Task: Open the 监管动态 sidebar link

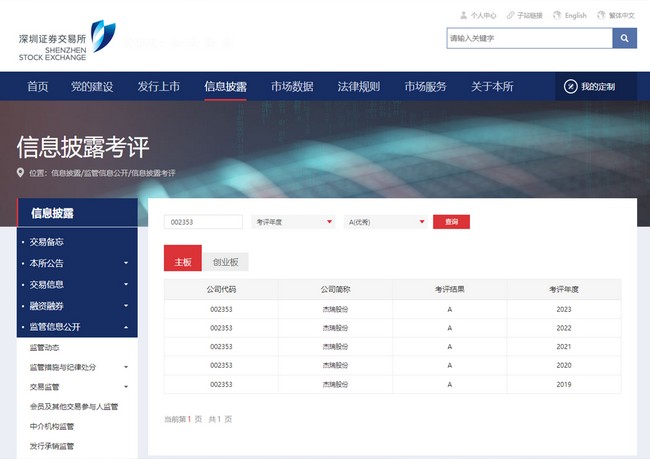Action: pyautogui.click(x=44, y=347)
